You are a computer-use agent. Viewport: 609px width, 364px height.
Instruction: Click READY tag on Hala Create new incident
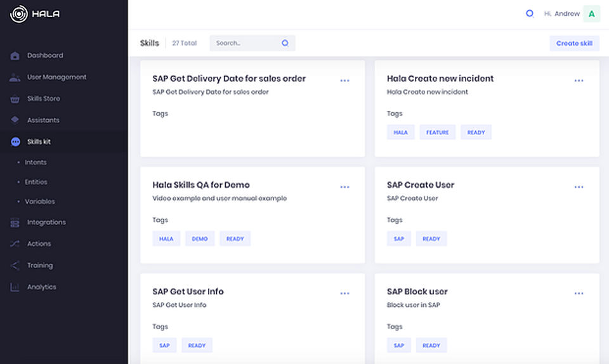tap(476, 133)
